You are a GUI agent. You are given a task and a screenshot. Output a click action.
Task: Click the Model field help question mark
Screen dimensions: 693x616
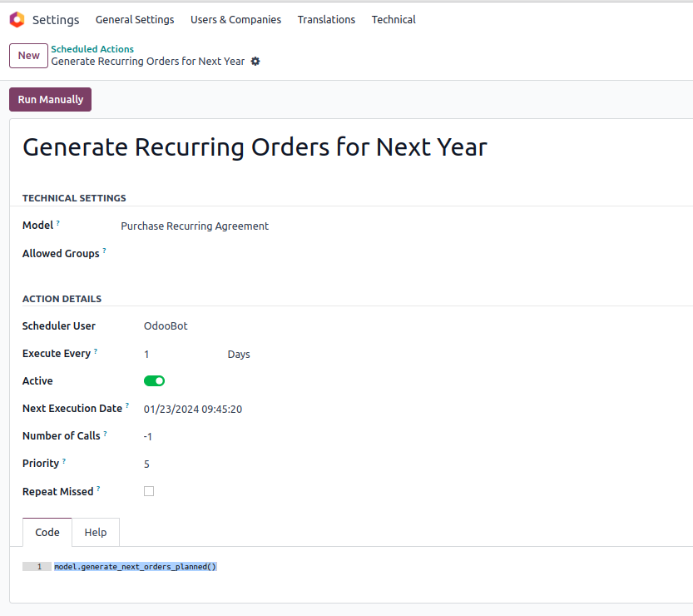click(x=58, y=223)
